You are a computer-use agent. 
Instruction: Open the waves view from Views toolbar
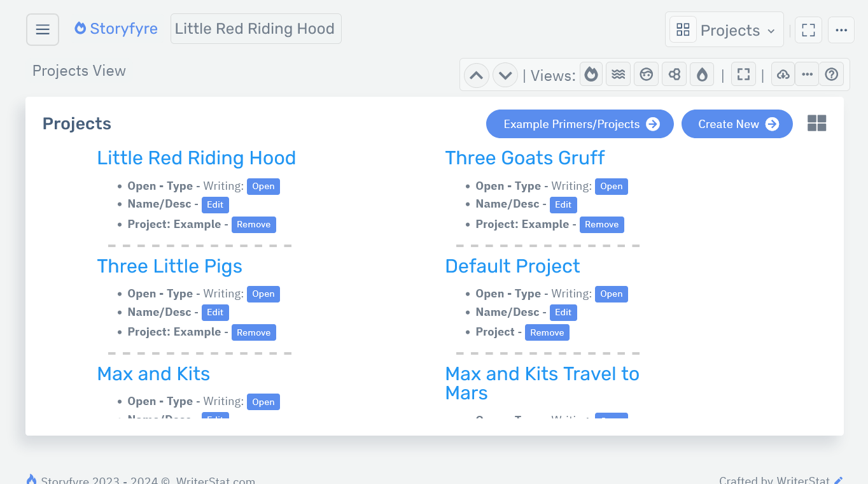click(x=618, y=74)
